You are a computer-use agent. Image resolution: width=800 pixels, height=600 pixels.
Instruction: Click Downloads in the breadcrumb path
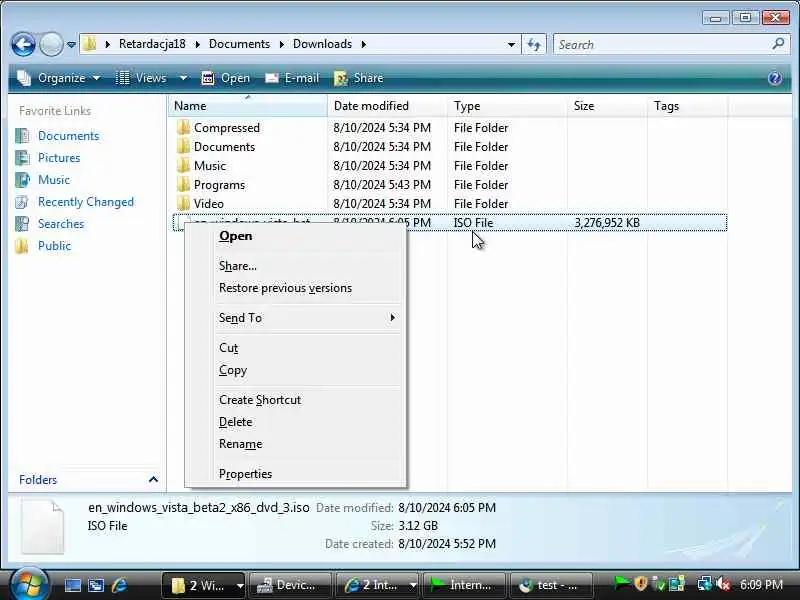pos(322,44)
